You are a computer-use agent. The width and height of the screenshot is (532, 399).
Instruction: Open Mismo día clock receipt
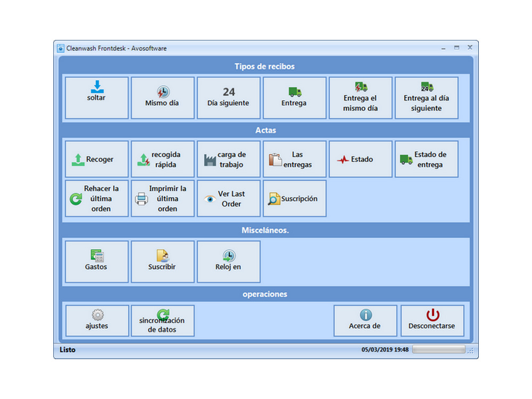[x=162, y=98]
